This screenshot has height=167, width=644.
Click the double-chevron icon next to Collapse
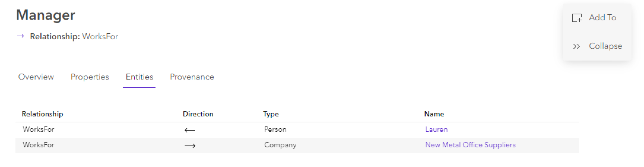coord(577,46)
